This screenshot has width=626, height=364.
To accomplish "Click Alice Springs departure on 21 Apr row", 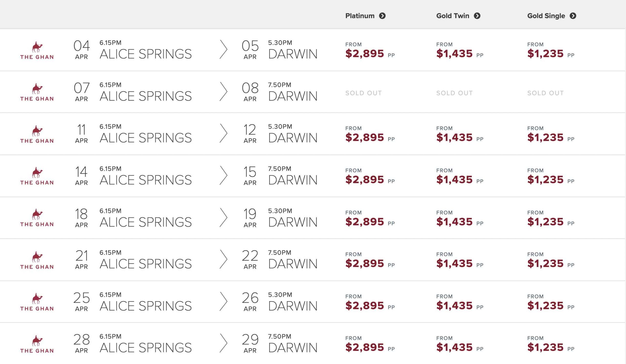I will pos(145,264).
